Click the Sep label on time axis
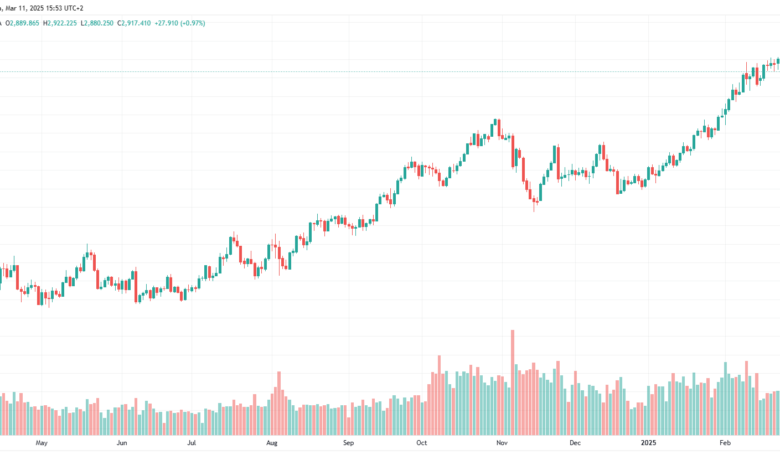The image size is (780, 470). tap(348, 443)
